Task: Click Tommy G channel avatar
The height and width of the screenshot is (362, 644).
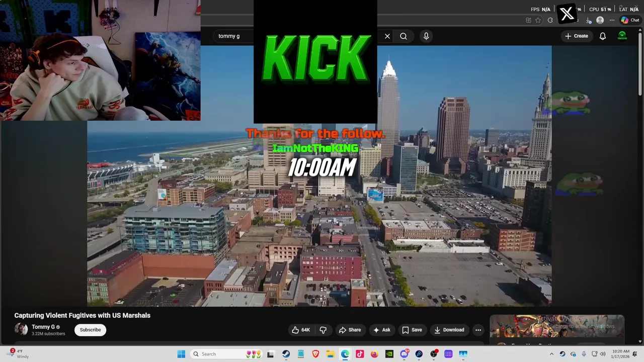Action: coord(21,329)
